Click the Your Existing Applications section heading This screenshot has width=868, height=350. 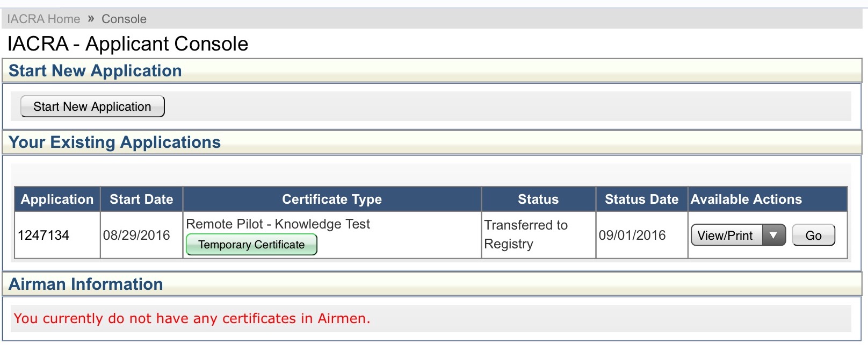[114, 142]
